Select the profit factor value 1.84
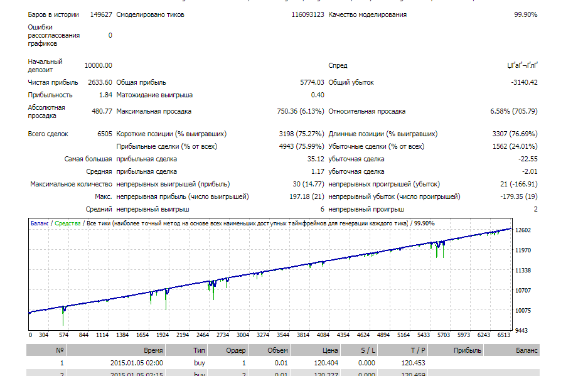Viewport: 588px width, 376px height. tap(105, 95)
